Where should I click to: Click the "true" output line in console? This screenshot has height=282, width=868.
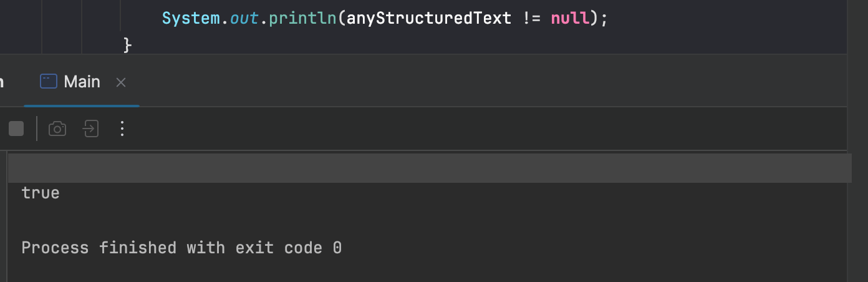point(41,193)
